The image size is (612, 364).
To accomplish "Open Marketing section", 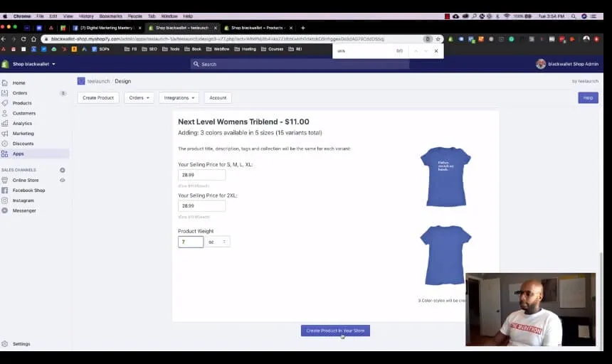I will (23, 133).
